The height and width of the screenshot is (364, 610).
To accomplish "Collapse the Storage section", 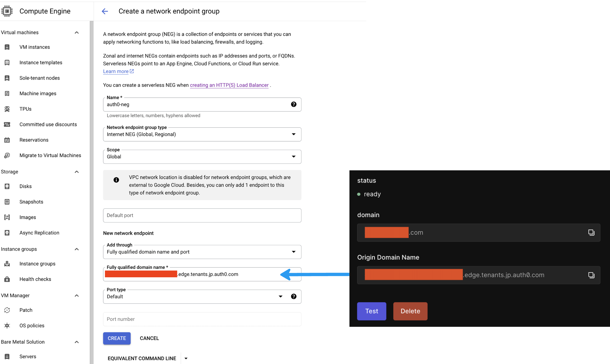I will coord(77,172).
